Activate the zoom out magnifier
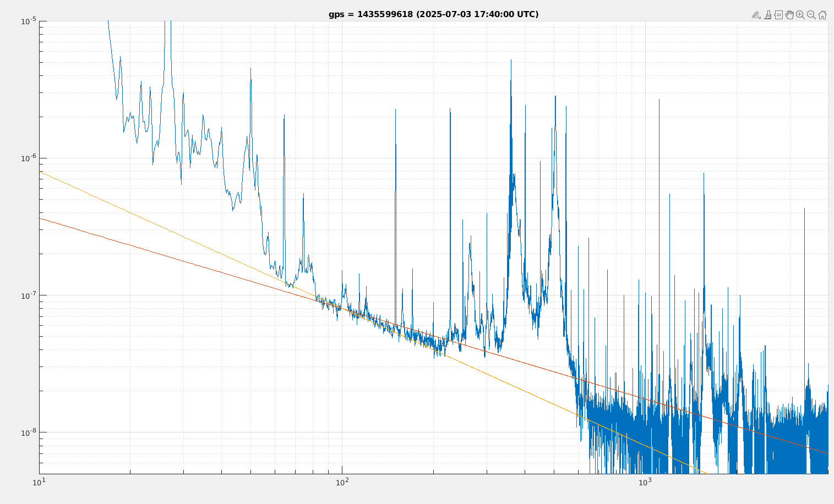The image size is (834, 504). 811,15
